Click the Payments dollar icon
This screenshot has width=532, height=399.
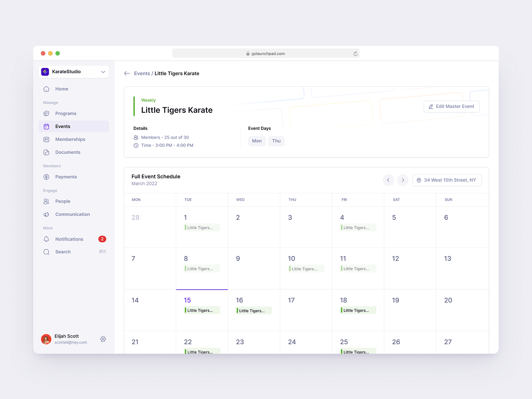pyautogui.click(x=46, y=177)
